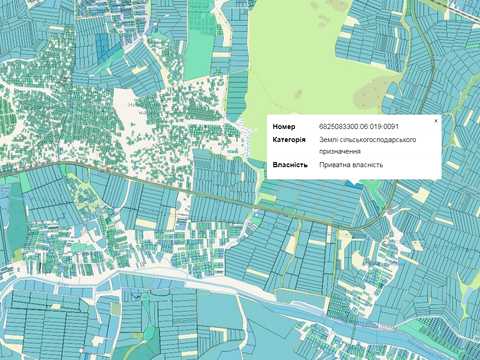Click 'Землі сільськогосподарського призначення' category value
This screenshot has width=480, height=360.
click(367, 145)
